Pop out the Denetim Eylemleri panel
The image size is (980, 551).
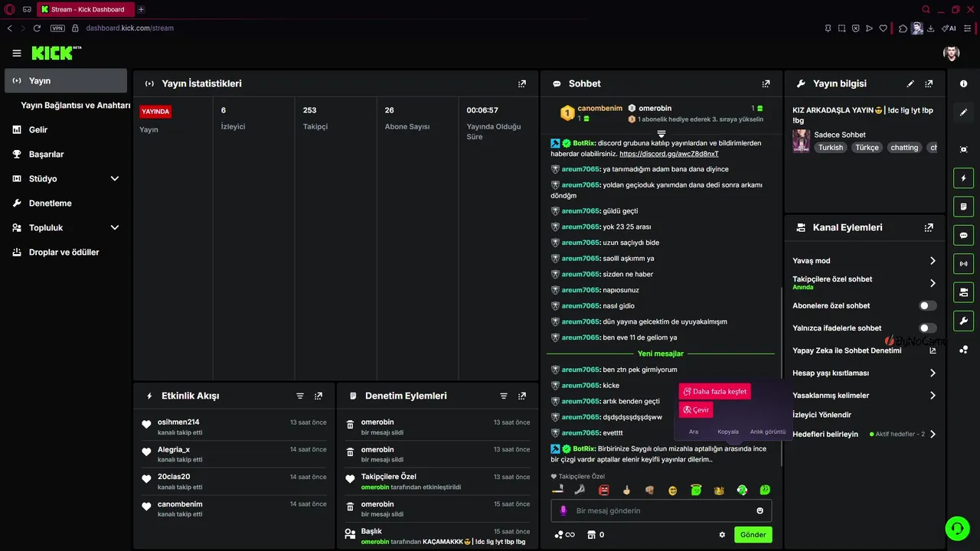522,396
